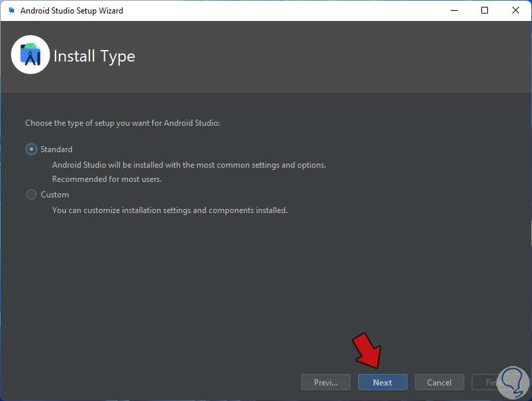Click the title bar Android Studio icon

(12, 11)
